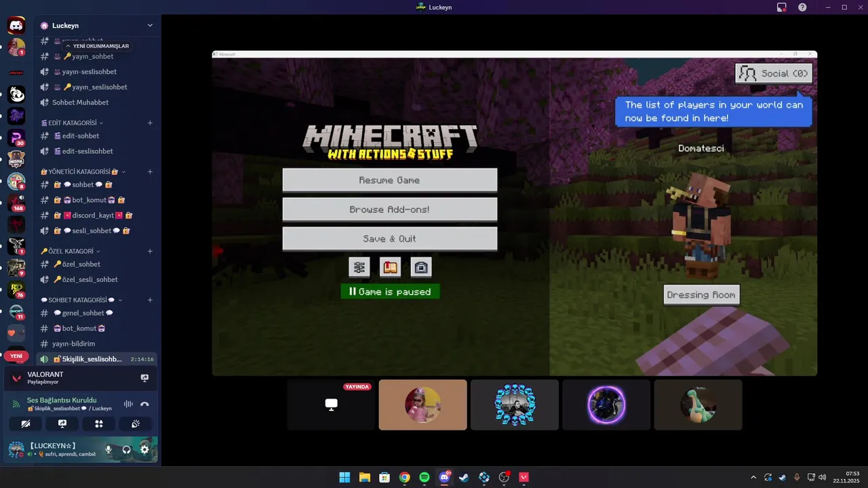
Task: Jump to YENİ OKUNMAMIŞLAR unread indicator
Action: 97,46
